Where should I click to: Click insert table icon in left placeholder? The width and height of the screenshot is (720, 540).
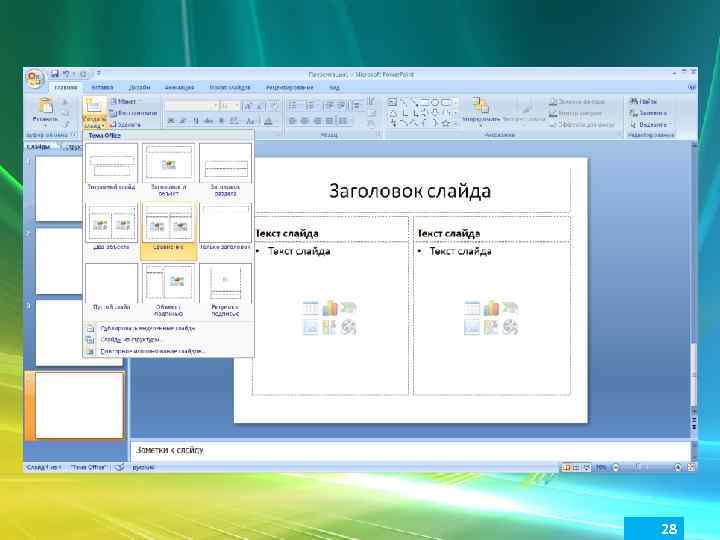(x=310, y=308)
